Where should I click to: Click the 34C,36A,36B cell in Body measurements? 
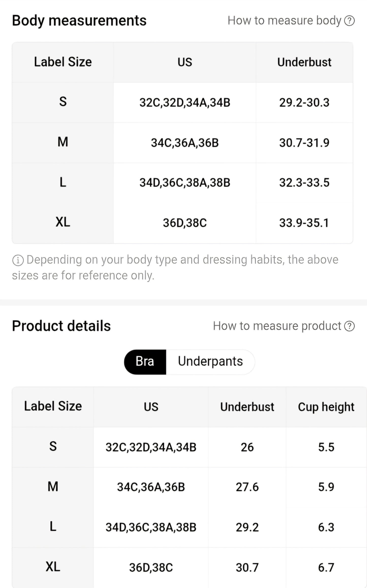[185, 143]
